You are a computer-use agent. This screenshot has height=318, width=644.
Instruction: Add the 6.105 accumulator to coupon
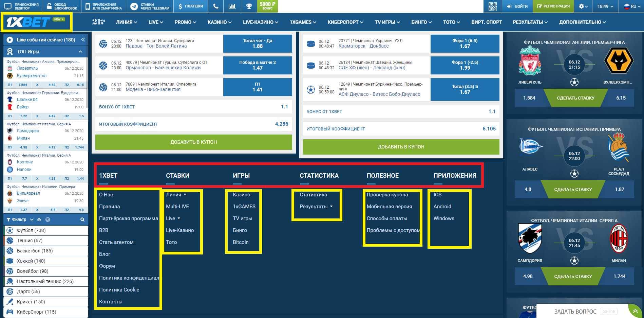[401, 147]
